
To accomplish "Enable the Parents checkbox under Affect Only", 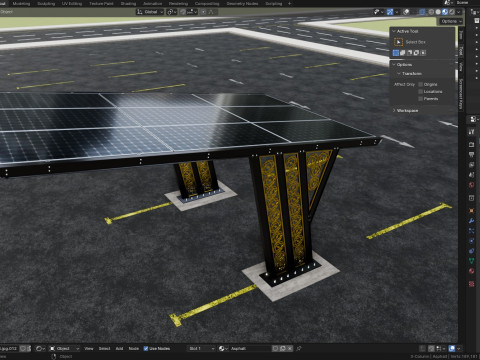I will point(420,99).
